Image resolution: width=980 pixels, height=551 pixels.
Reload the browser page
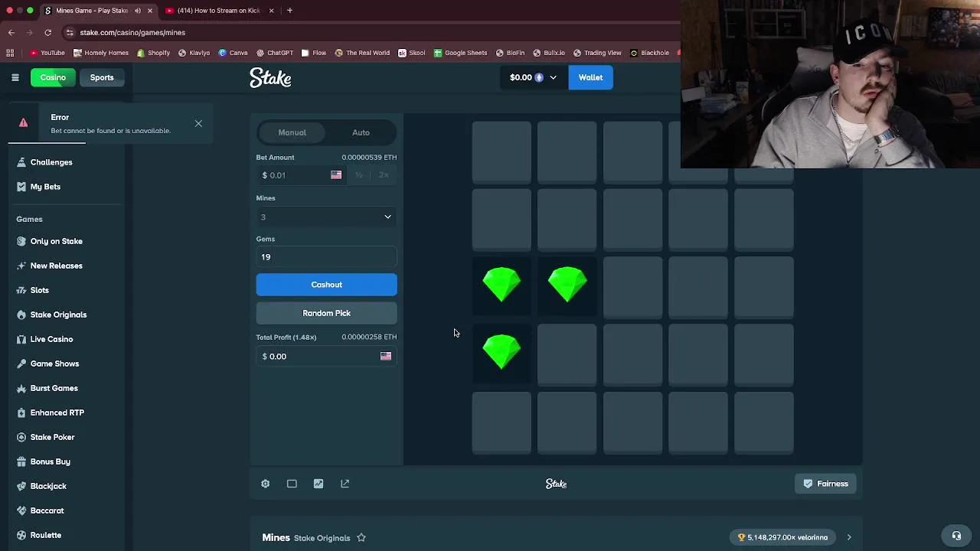47,32
